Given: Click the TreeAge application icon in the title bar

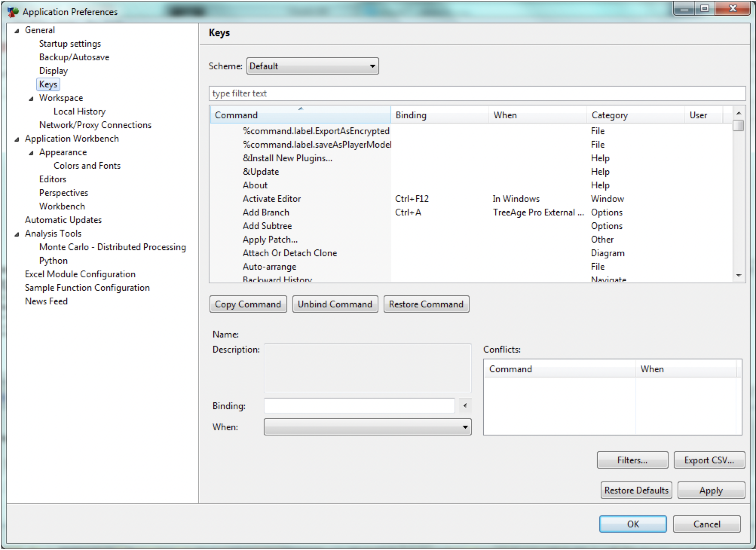Looking at the screenshot, I should click(x=12, y=12).
